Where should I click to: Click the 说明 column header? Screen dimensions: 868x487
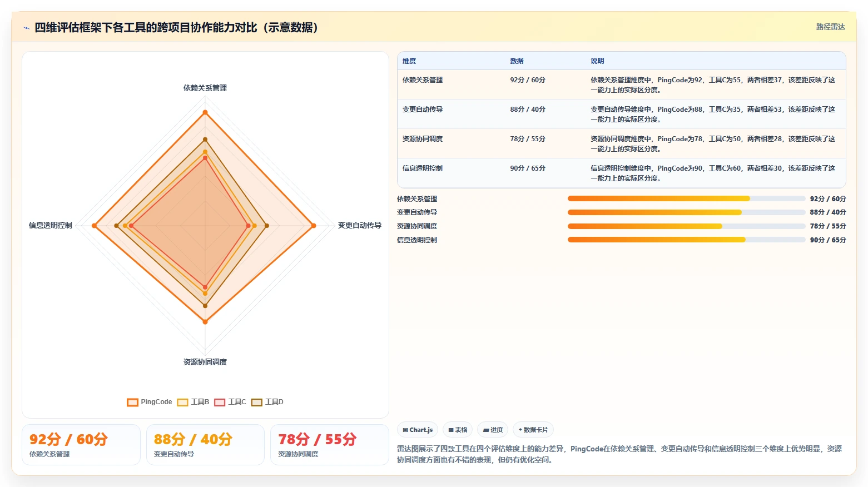click(597, 61)
